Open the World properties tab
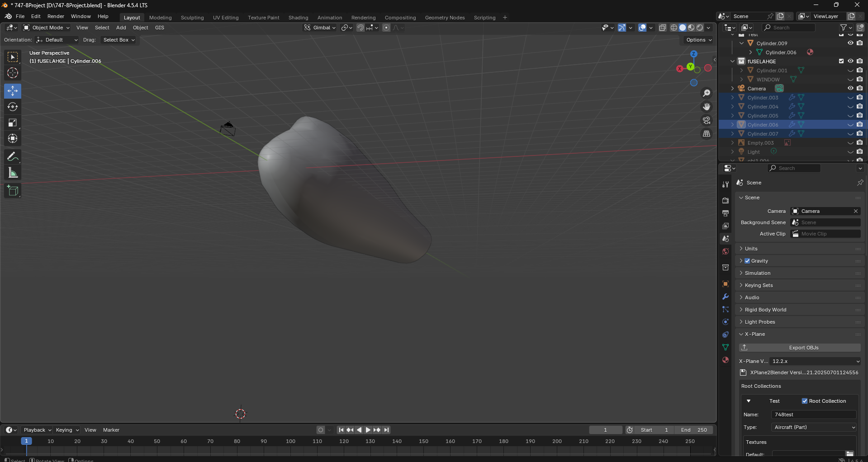This screenshot has width=868, height=462. [726, 251]
